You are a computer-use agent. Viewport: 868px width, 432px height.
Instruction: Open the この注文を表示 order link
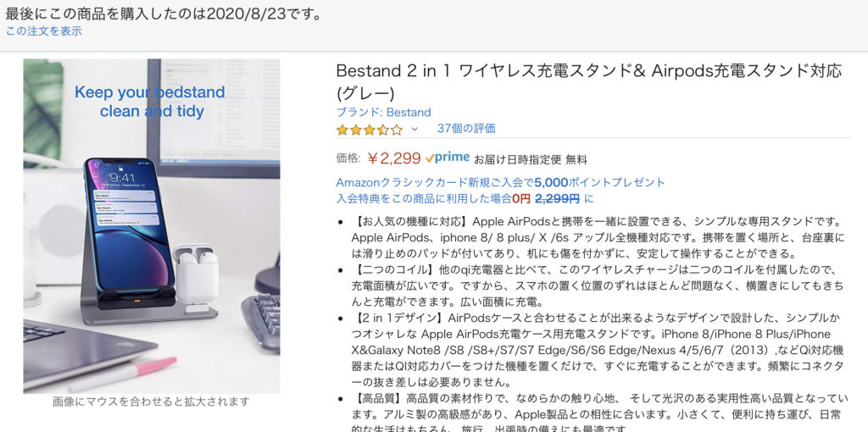click(x=44, y=31)
